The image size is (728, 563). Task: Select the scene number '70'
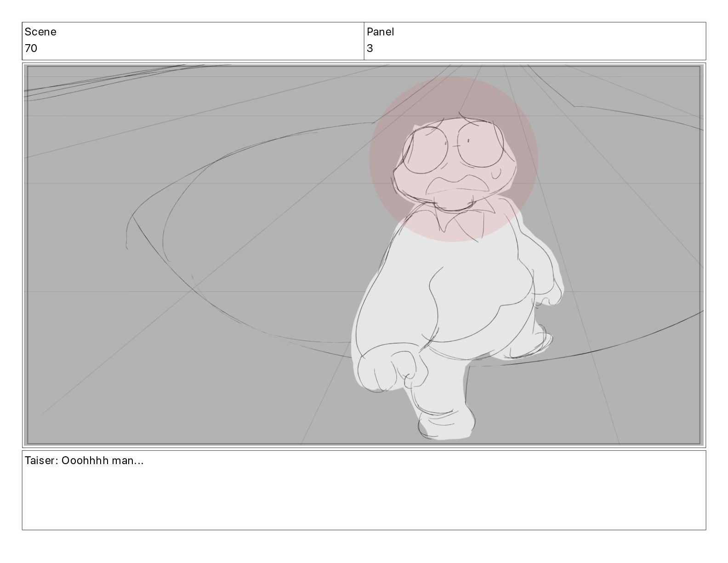31,48
